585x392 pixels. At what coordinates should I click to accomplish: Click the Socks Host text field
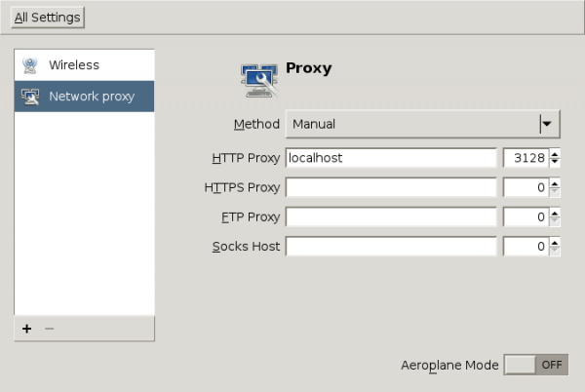coord(391,247)
